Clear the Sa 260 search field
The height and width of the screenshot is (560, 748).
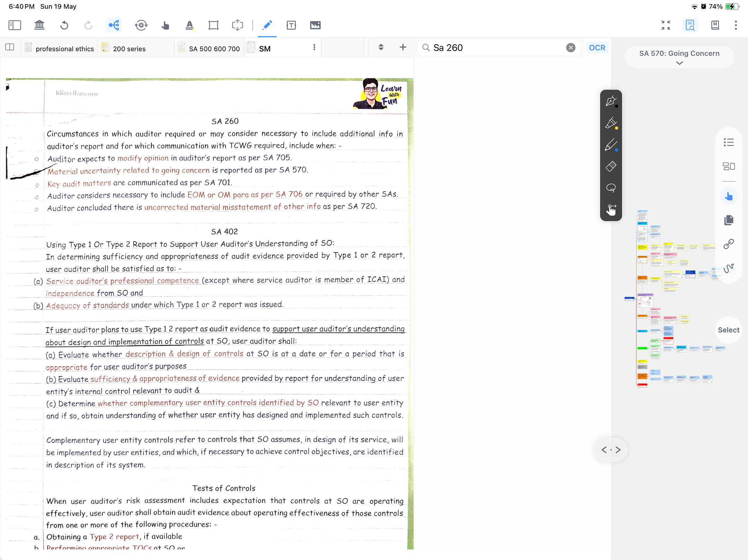[570, 47]
